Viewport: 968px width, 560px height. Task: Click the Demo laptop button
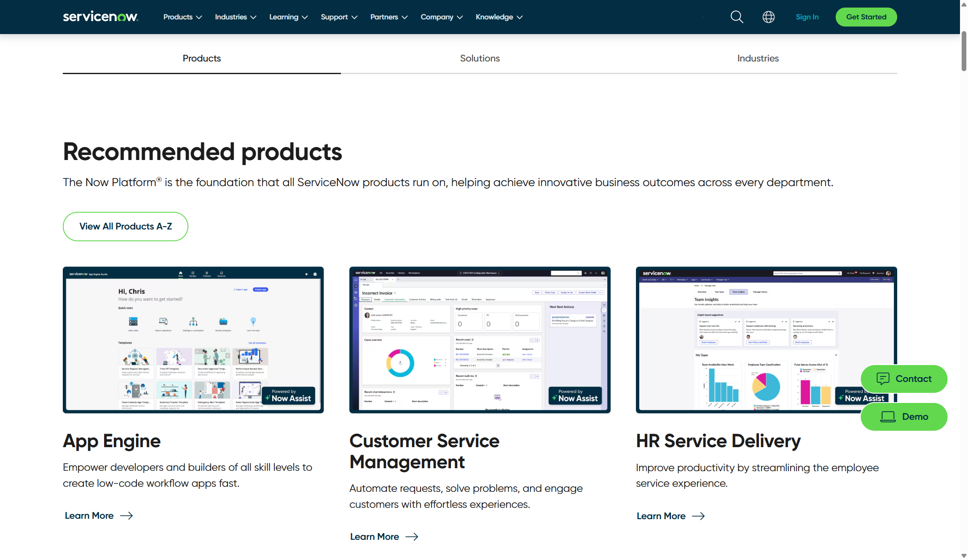904,416
